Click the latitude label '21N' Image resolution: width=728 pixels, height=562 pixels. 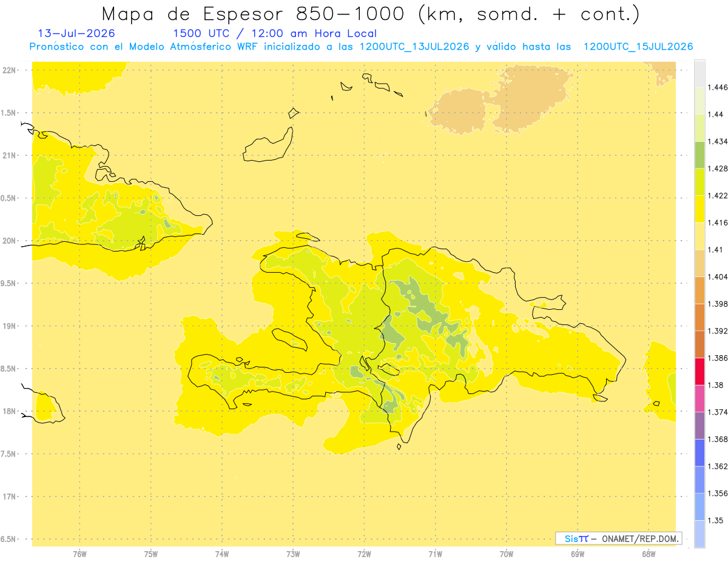click(9, 156)
